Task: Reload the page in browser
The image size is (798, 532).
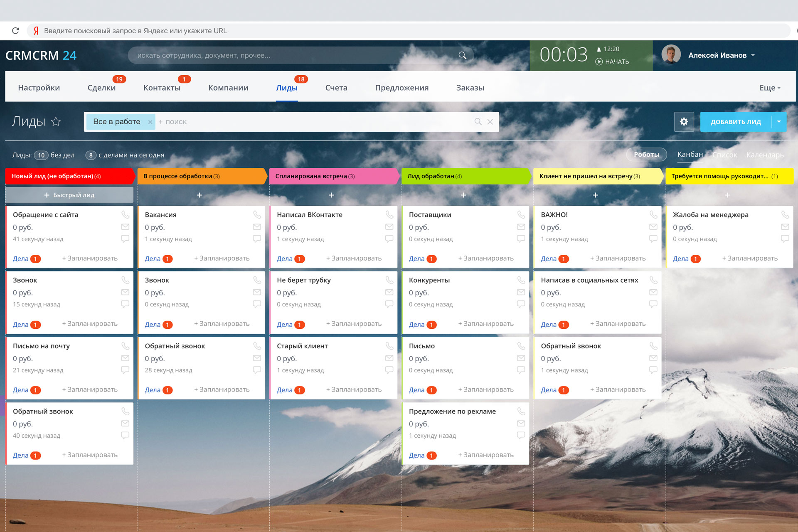Action: (x=16, y=31)
